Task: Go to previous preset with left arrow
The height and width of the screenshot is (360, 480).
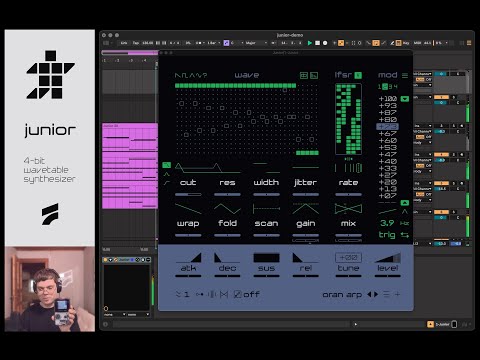Action: pyautogui.click(x=369, y=294)
